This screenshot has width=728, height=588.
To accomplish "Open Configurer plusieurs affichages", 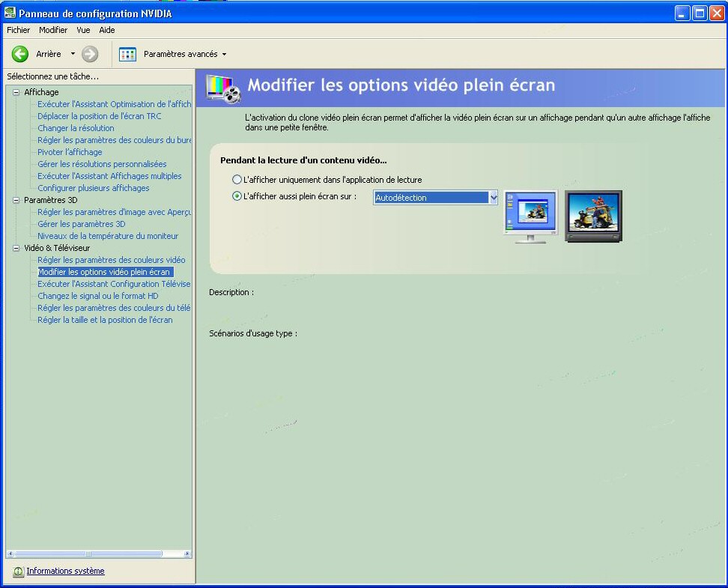I will pos(94,188).
